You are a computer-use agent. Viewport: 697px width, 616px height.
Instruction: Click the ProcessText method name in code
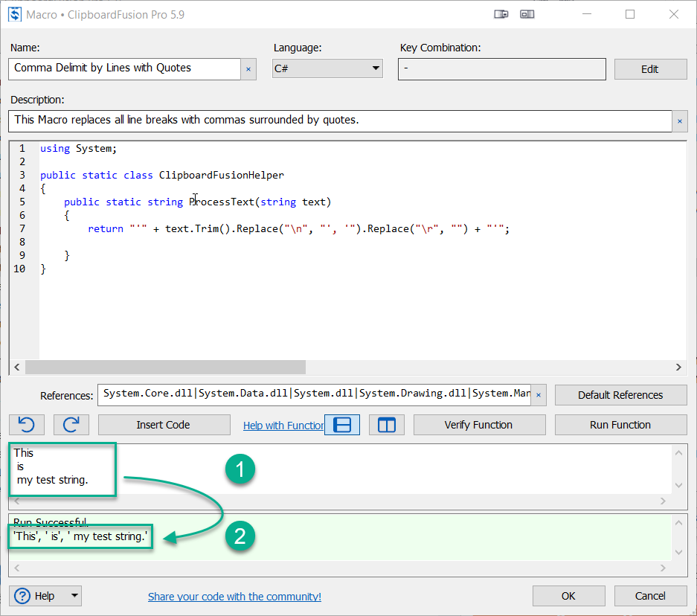click(x=222, y=202)
